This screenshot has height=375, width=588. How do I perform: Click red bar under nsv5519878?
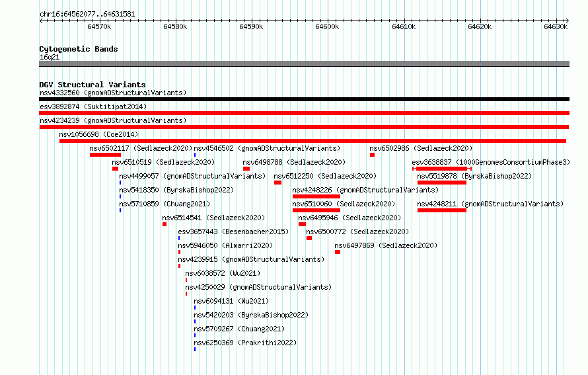point(442,183)
